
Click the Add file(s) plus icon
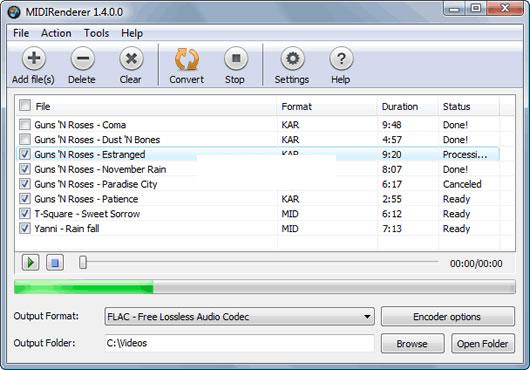coord(33,58)
